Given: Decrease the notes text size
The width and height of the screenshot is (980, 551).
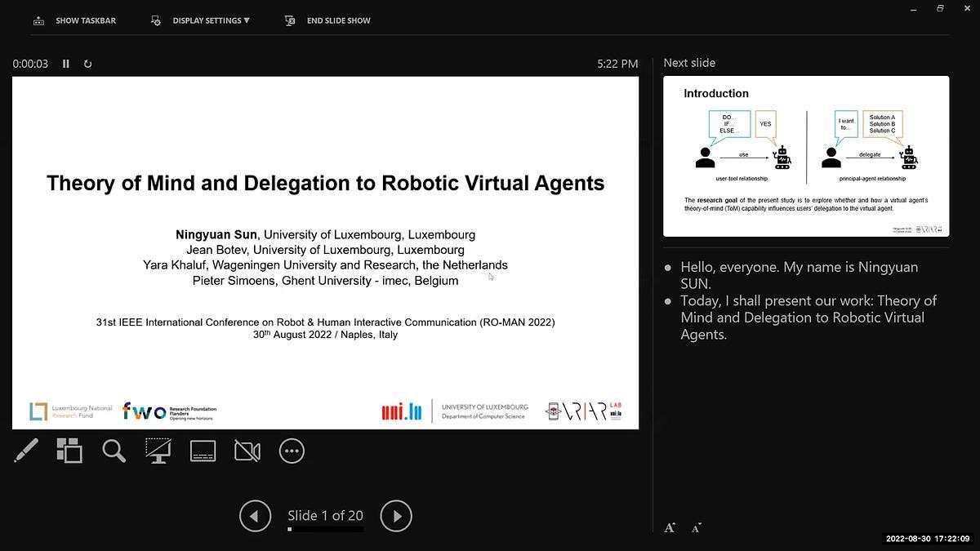Looking at the screenshot, I should (x=697, y=528).
